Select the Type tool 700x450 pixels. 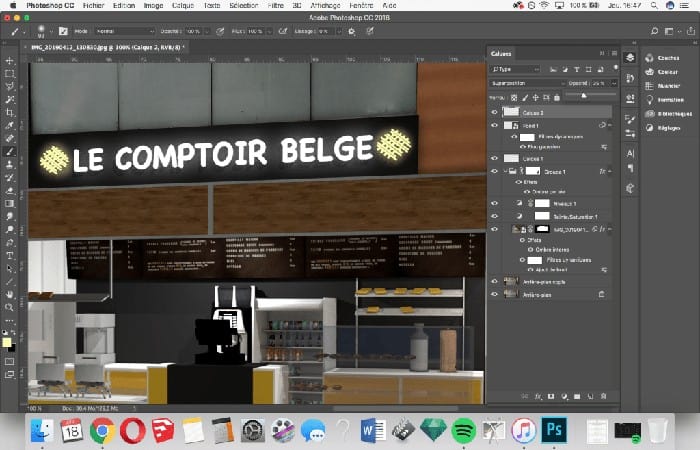point(9,256)
